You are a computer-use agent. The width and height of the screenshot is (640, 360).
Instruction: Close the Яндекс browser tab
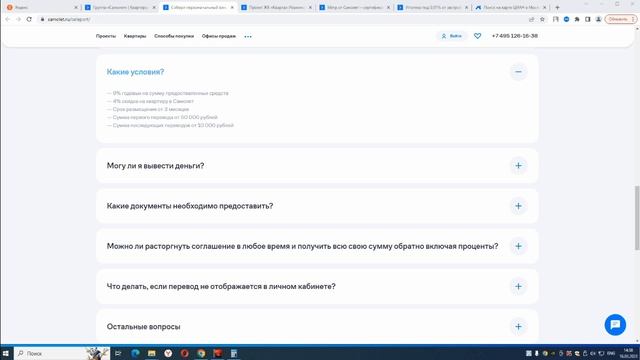(76, 7)
